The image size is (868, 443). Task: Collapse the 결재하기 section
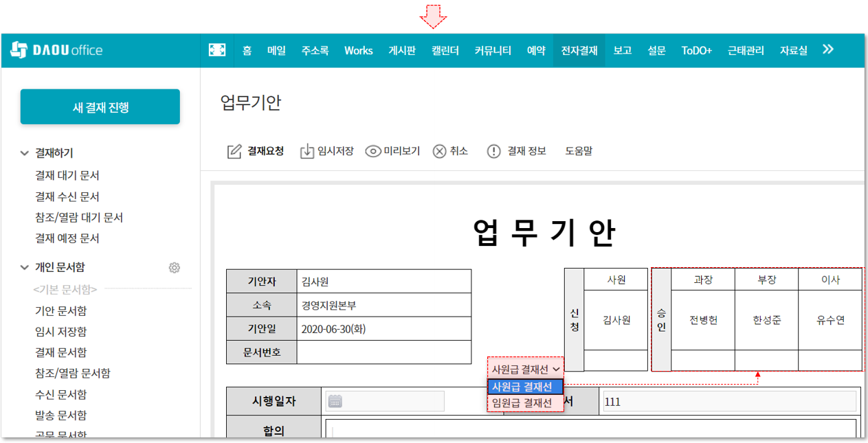[25, 153]
